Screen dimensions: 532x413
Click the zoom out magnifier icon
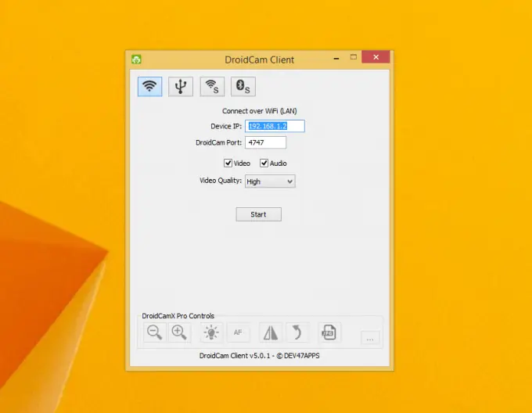click(x=155, y=332)
